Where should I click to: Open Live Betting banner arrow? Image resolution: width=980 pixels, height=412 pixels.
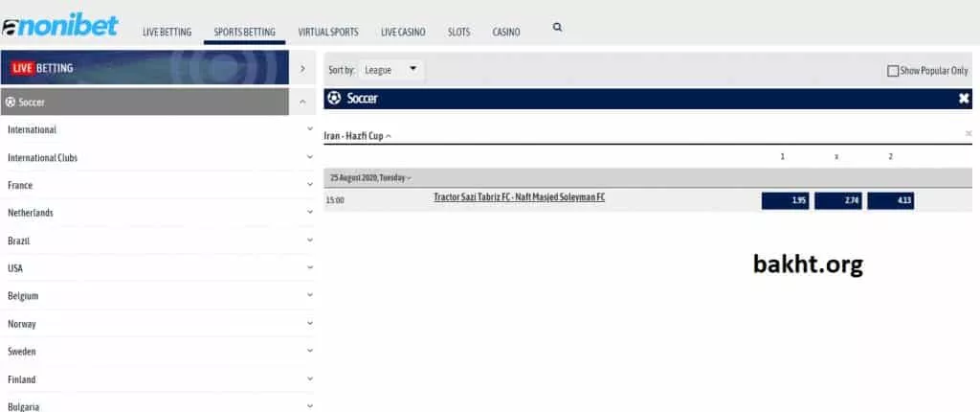302,68
